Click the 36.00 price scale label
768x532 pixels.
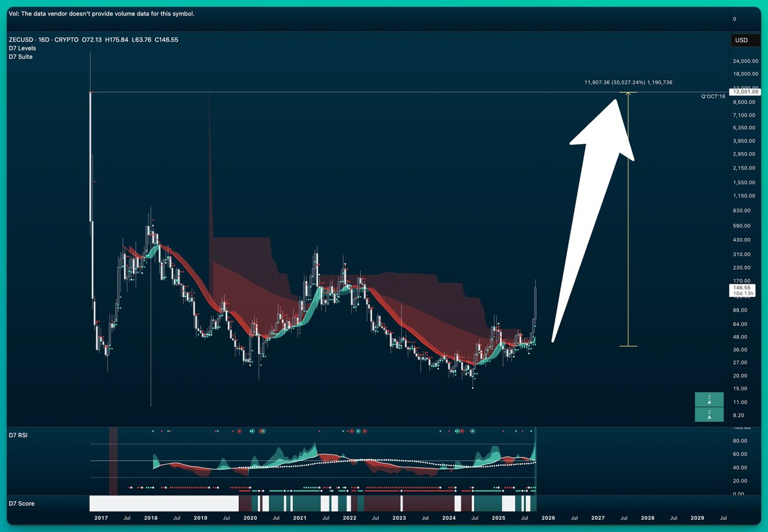(740, 350)
